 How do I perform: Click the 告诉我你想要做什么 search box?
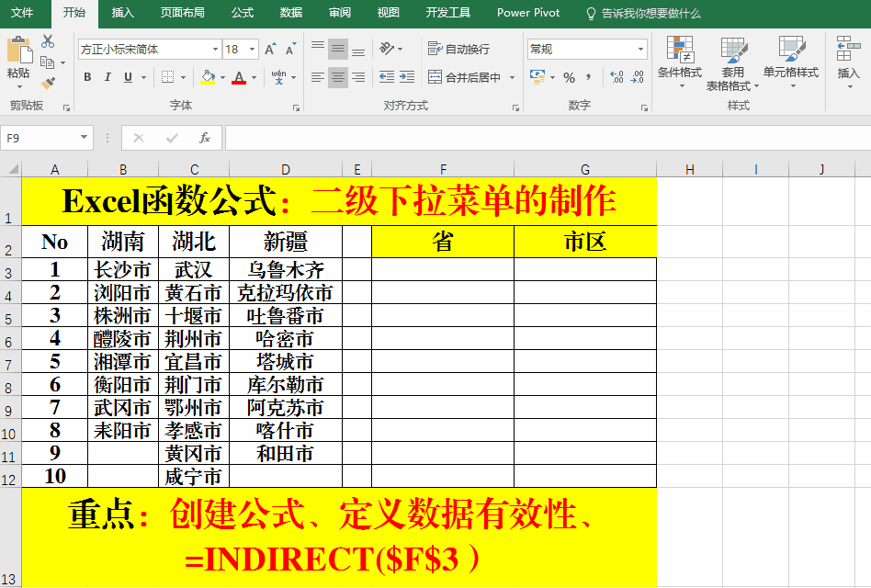coord(644,14)
